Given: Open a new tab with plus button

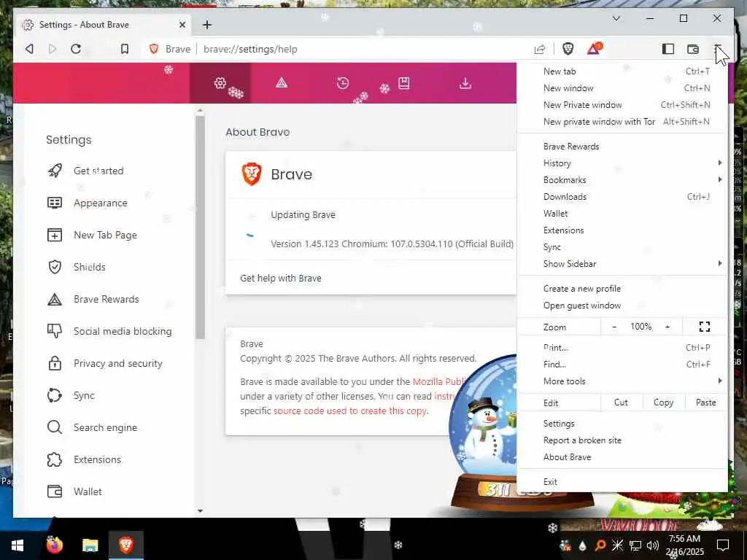Looking at the screenshot, I should pyautogui.click(x=206, y=25).
